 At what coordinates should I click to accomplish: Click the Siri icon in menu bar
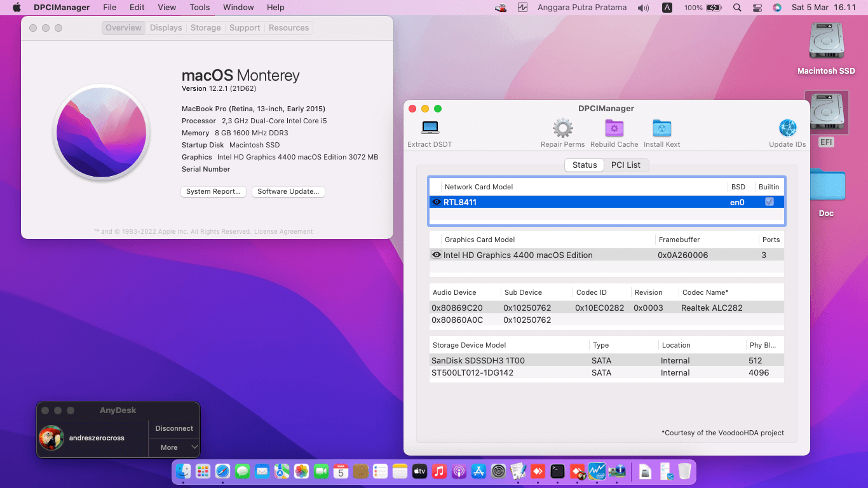(x=776, y=8)
